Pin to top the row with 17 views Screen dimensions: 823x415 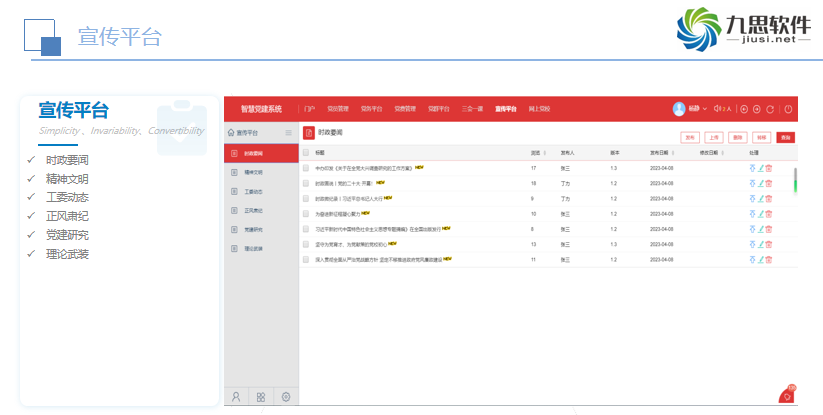pyautogui.click(x=752, y=168)
